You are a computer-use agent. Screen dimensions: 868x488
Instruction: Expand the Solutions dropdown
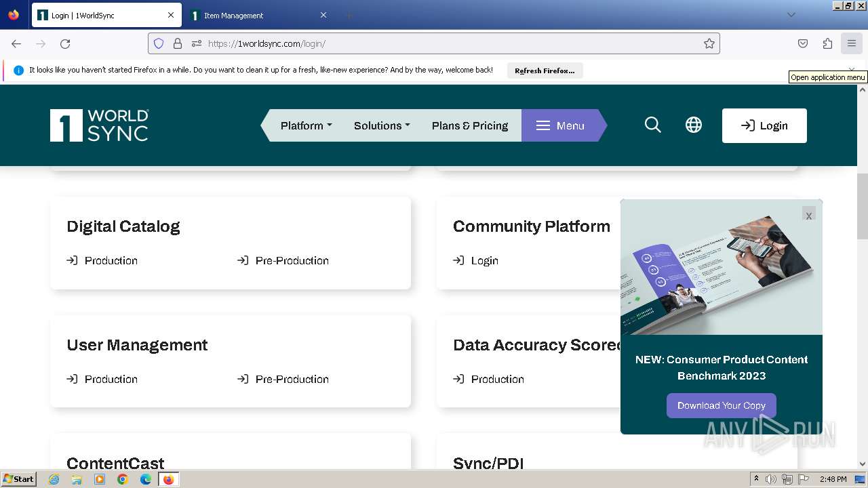coord(382,125)
